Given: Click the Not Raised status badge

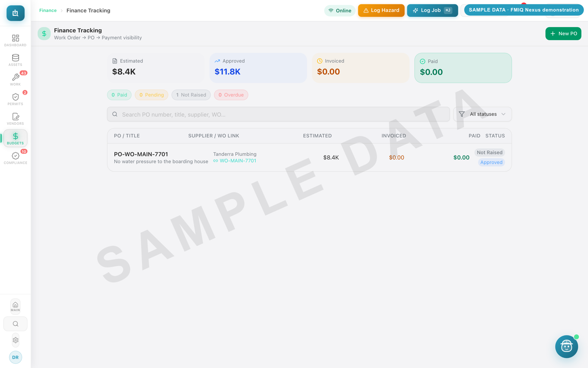Looking at the screenshot, I should (490, 152).
